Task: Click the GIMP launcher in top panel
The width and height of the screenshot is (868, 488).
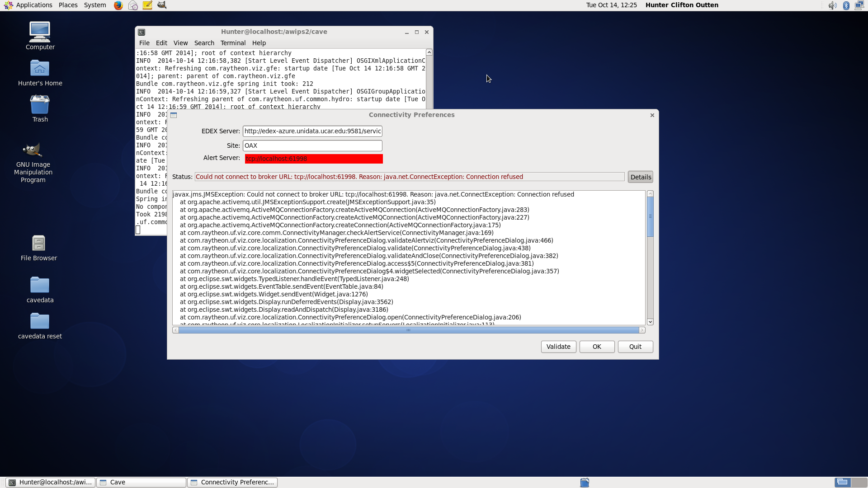Action: point(162,5)
